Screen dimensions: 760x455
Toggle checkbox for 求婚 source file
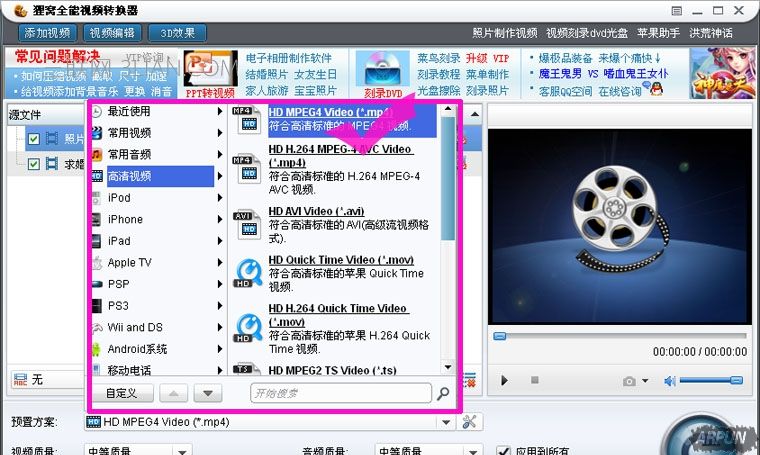point(33,164)
